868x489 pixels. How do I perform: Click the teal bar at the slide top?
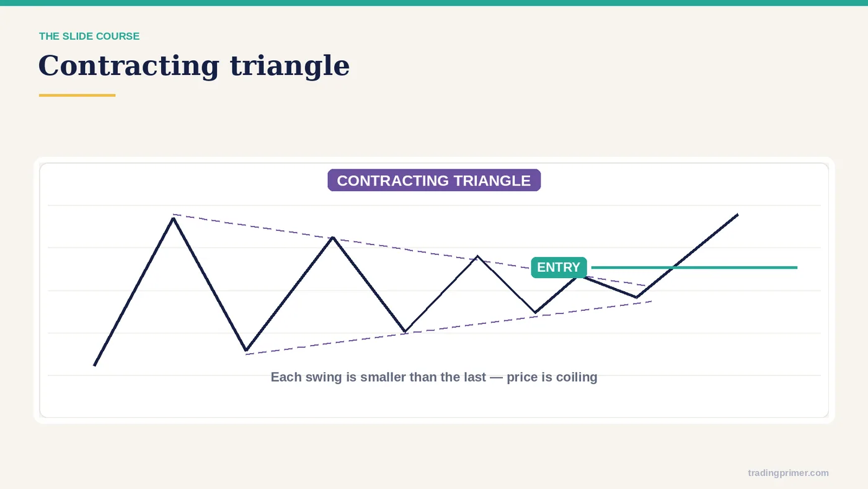coord(434,2)
